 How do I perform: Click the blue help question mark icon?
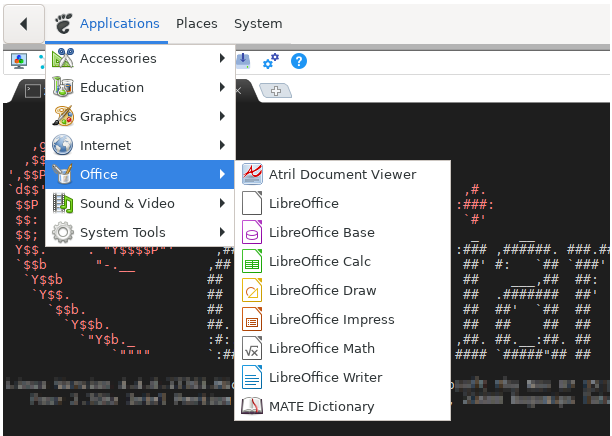[x=299, y=61]
